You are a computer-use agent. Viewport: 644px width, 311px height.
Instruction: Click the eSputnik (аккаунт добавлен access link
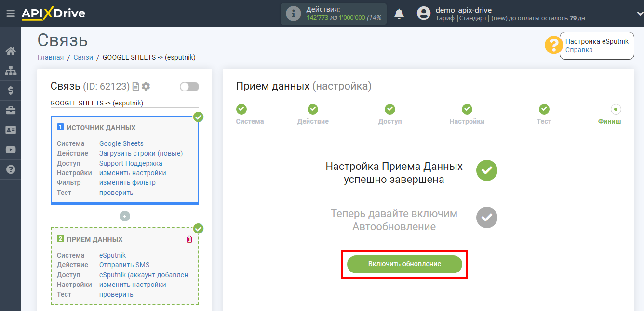[x=144, y=275]
